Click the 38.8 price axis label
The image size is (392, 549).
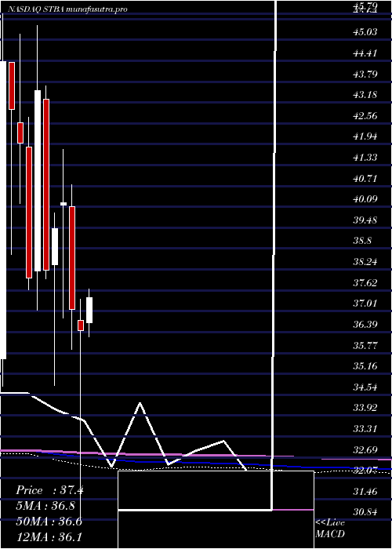coord(362,241)
